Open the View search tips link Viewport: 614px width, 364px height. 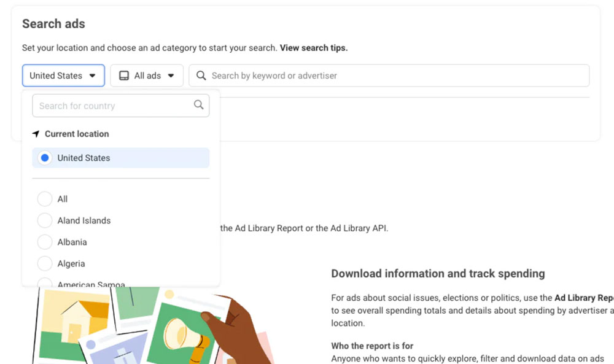tap(313, 47)
